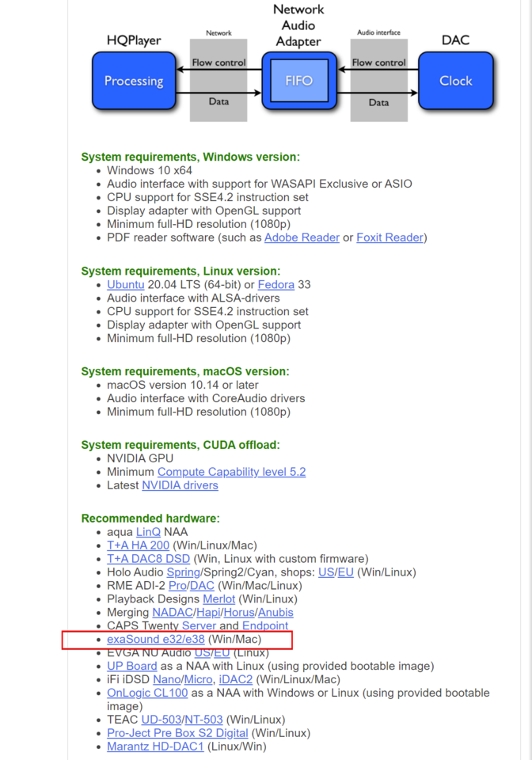Open the Adobe Reader link

click(302, 237)
